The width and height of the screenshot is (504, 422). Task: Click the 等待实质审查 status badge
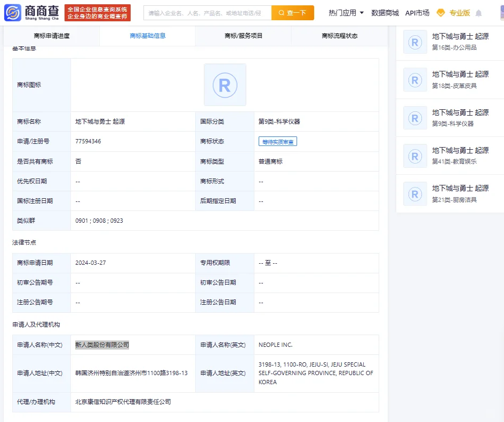click(x=278, y=141)
